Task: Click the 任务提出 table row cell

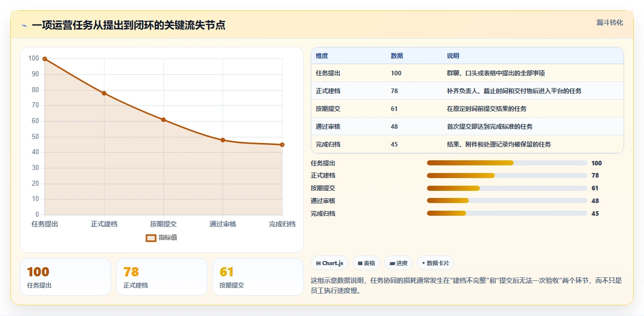Action: pyautogui.click(x=328, y=73)
